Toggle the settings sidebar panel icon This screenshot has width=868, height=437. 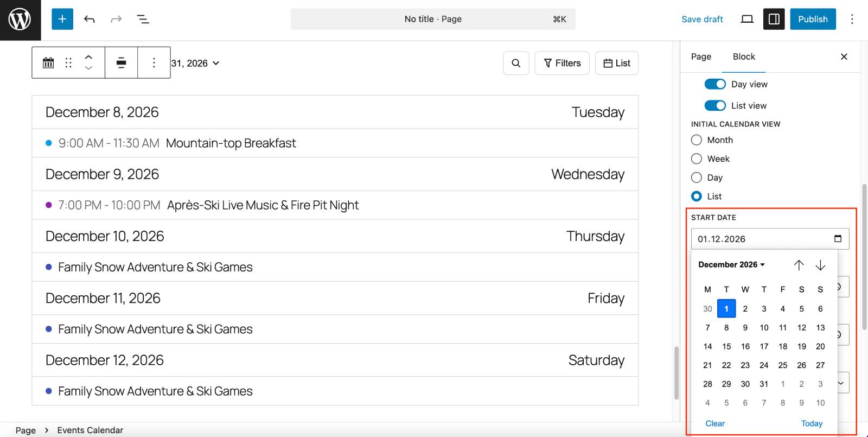(774, 20)
